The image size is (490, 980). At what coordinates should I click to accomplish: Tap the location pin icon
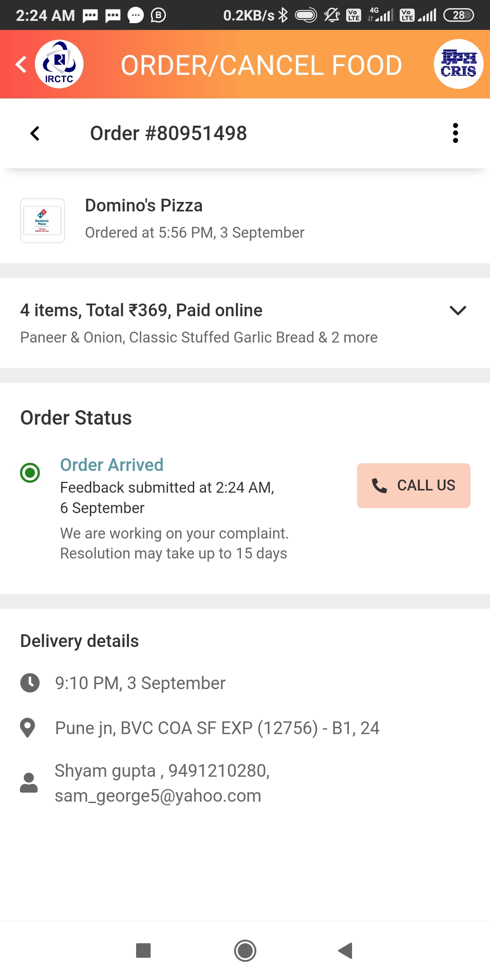coord(28,728)
